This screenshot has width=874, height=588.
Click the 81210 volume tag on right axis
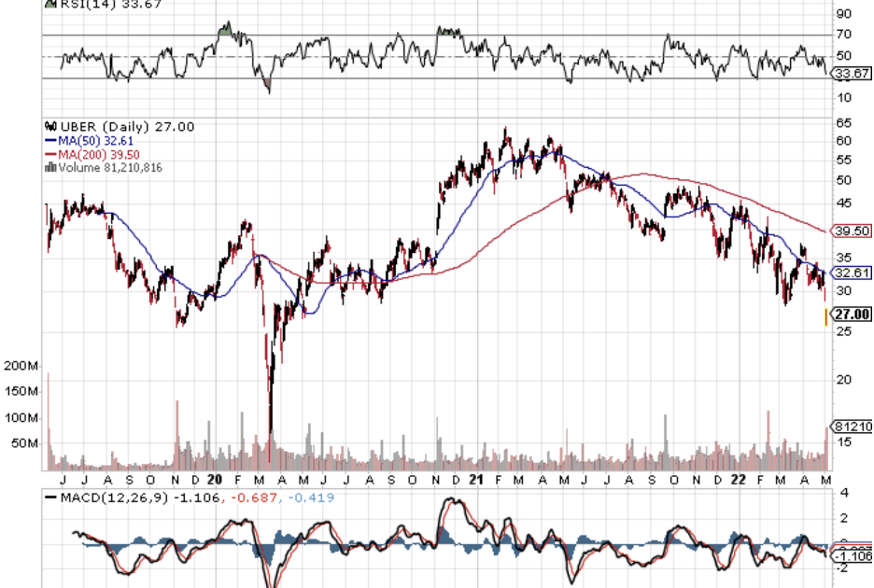click(x=853, y=427)
